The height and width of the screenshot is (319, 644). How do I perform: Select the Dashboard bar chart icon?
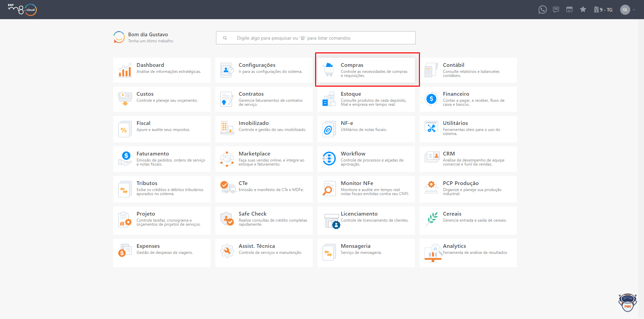125,70
